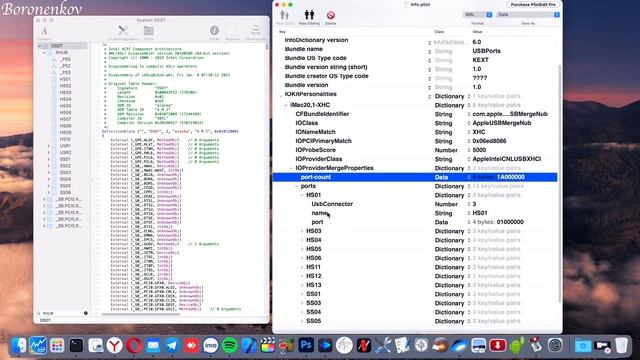Click the value AppleIntelCNLUSBXHCI
The width and height of the screenshot is (640, 360).
507,159
